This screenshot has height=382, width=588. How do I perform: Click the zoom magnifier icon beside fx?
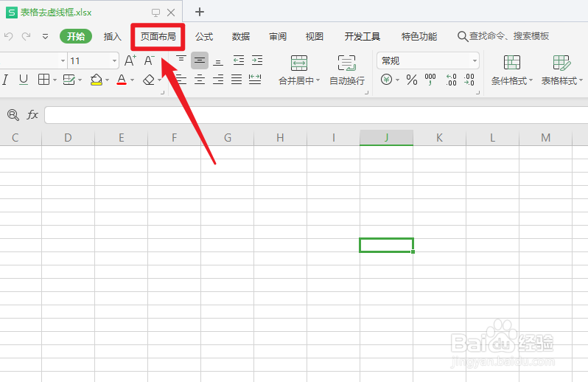point(13,115)
